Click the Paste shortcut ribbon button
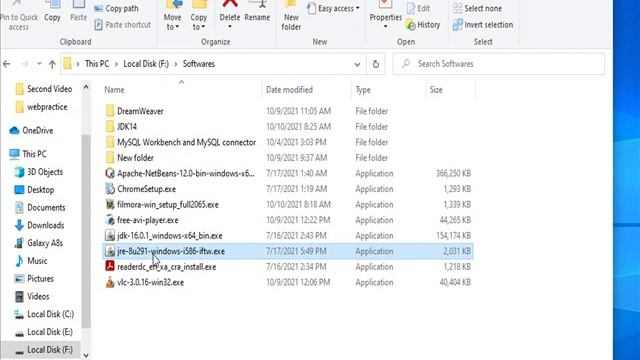Screen dimensions: 640x360 tap(122, 25)
